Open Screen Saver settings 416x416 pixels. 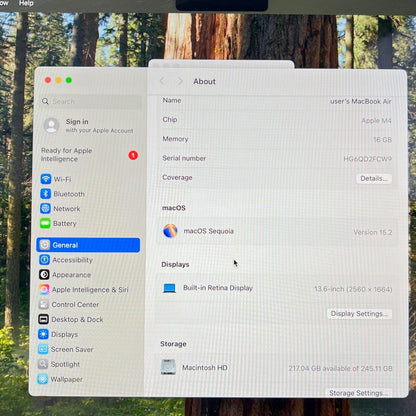pyautogui.click(x=88, y=349)
